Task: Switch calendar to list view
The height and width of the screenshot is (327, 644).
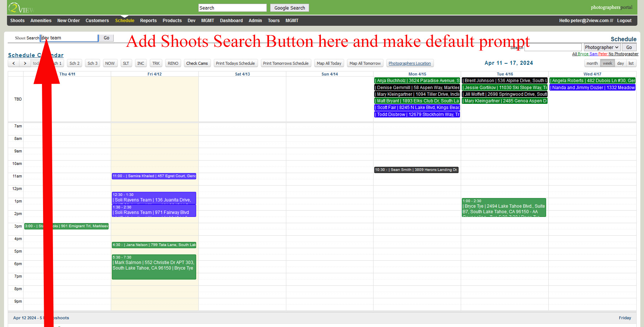Action: click(x=631, y=63)
